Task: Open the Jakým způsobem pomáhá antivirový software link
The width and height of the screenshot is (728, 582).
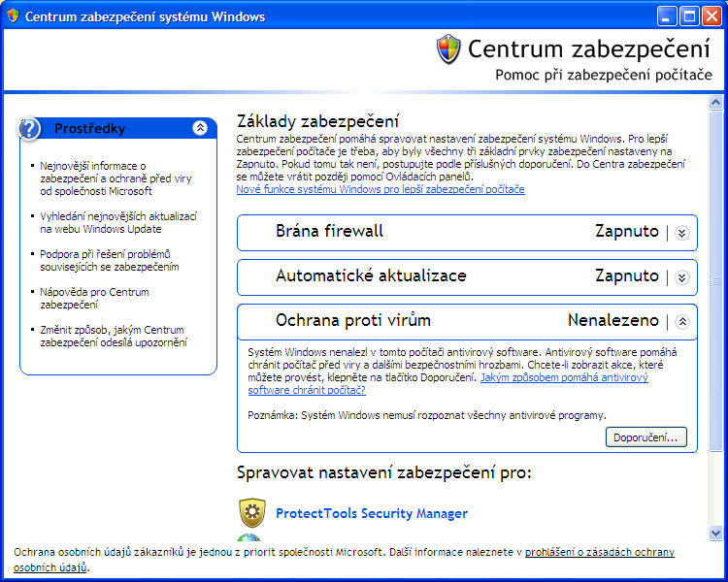Action: [x=563, y=377]
